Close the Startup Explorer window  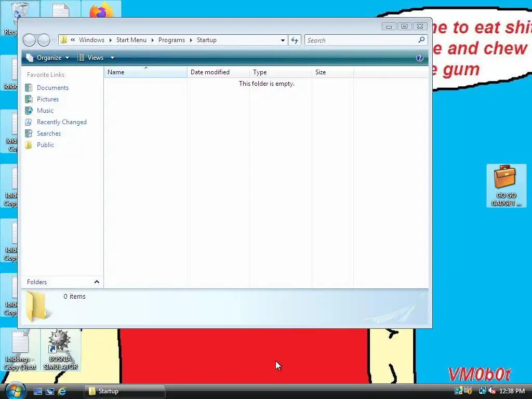click(420, 26)
